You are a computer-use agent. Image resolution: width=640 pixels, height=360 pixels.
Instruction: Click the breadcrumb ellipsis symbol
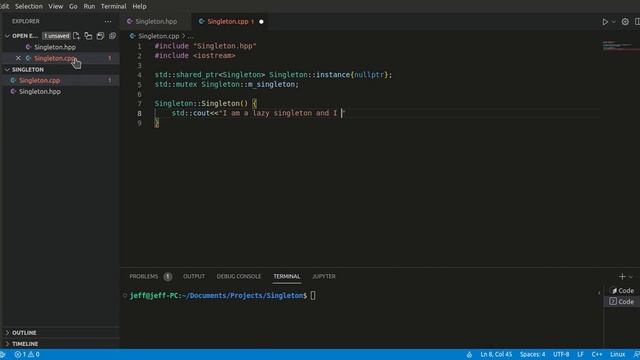tap(191, 36)
